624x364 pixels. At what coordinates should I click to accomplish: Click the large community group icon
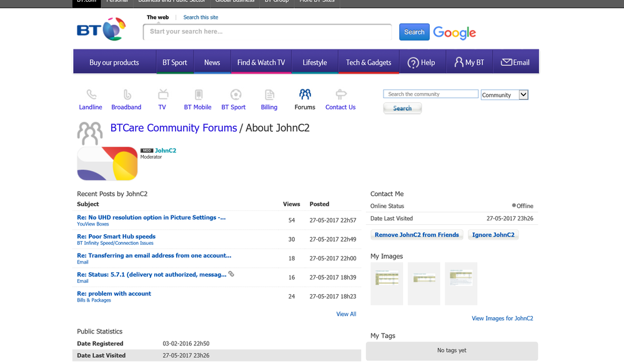[89, 133]
